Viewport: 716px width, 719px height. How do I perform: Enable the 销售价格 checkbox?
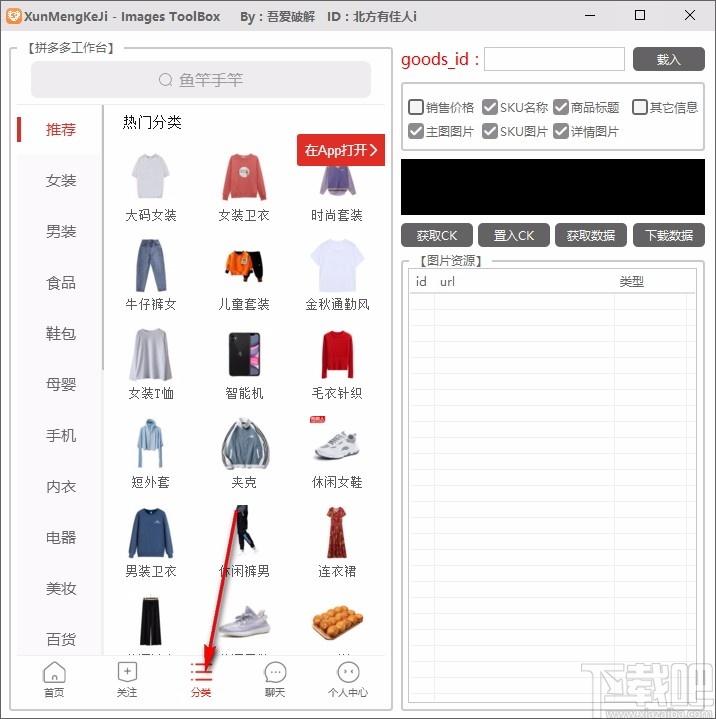click(416, 107)
